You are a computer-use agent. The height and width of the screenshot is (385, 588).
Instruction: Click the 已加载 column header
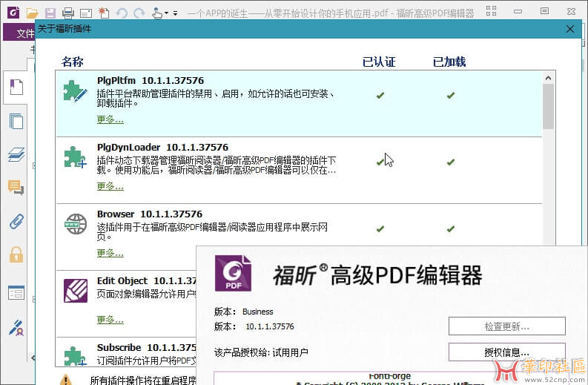click(449, 62)
